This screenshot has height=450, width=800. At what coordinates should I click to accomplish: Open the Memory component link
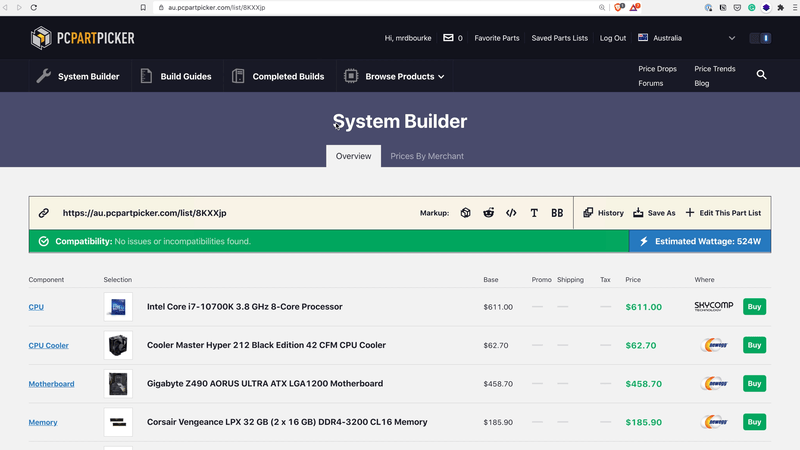coord(43,422)
